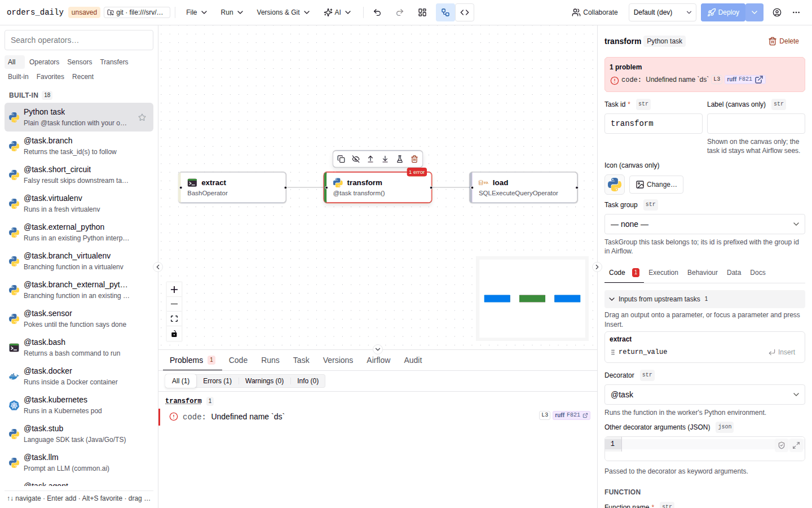Focus the Search operators field

point(79,40)
